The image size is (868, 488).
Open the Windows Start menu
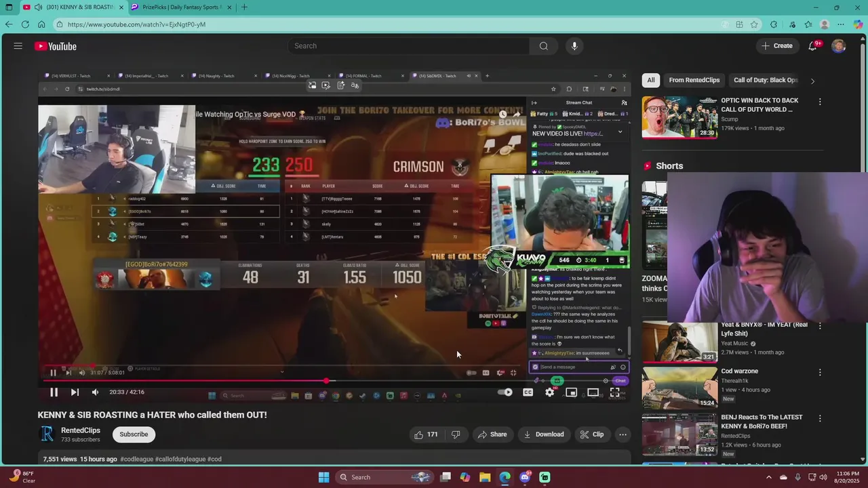coord(323,477)
